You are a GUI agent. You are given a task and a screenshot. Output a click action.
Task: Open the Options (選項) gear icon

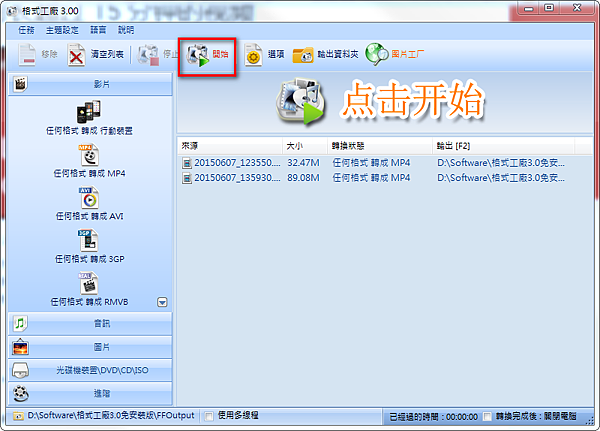253,55
